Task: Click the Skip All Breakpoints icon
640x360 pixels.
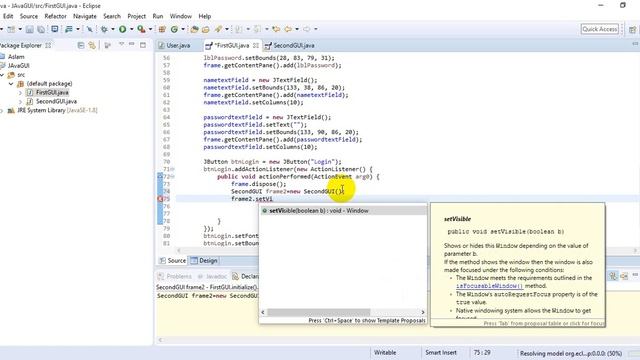Action: tap(89, 29)
